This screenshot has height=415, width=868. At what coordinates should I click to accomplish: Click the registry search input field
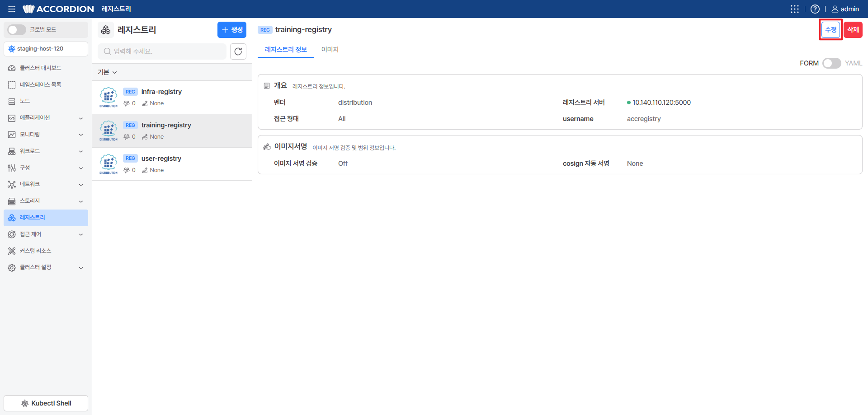pyautogui.click(x=162, y=51)
